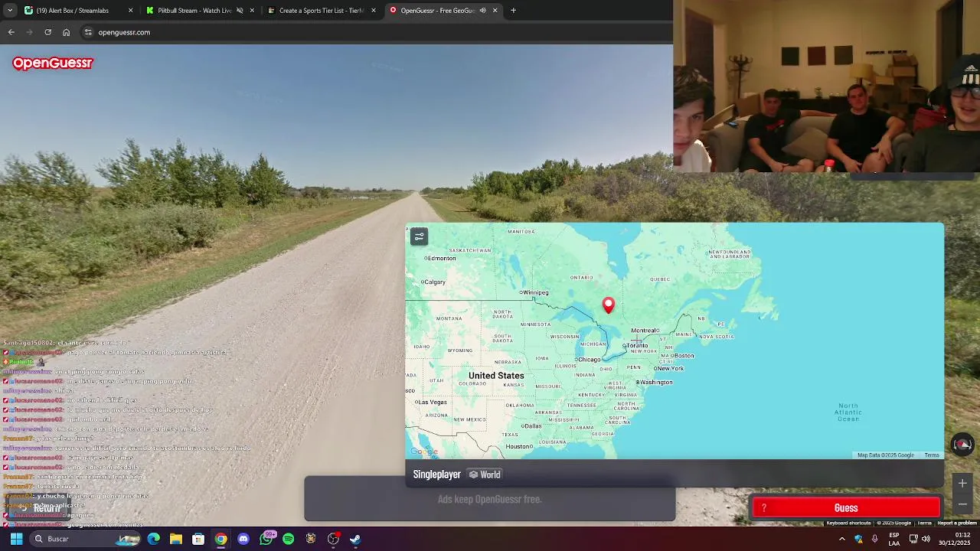Click the street view compass icon
Image resolution: width=980 pixels, height=551 pixels.
962,445
